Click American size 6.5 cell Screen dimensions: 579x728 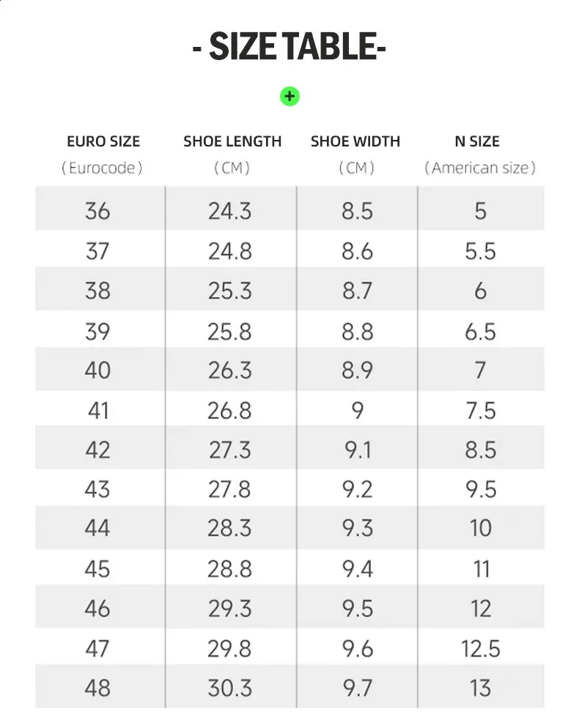coord(481,331)
